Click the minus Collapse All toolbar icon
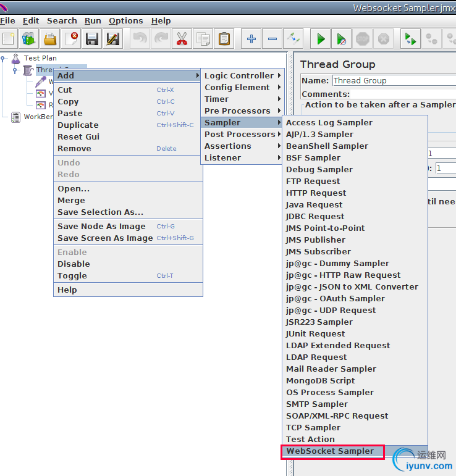 (x=272, y=39)
